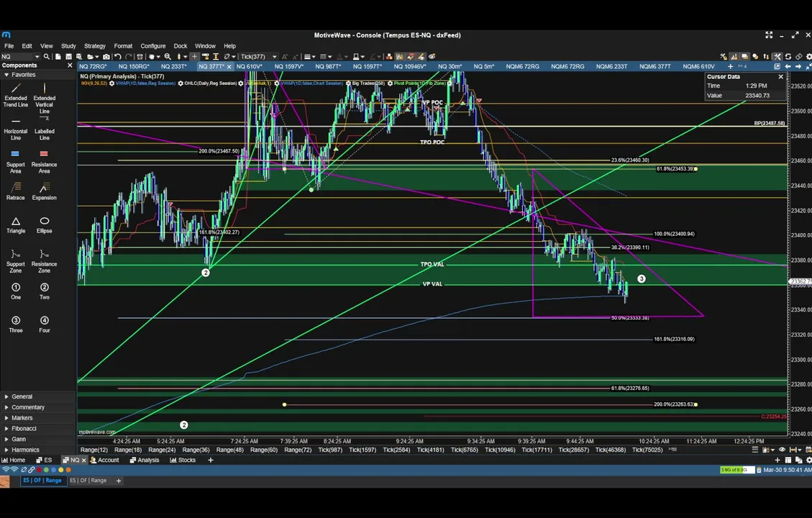Viewport: 812px width, 518px height.
Task: Select the wave label One marker
Action: coord(16,291)
